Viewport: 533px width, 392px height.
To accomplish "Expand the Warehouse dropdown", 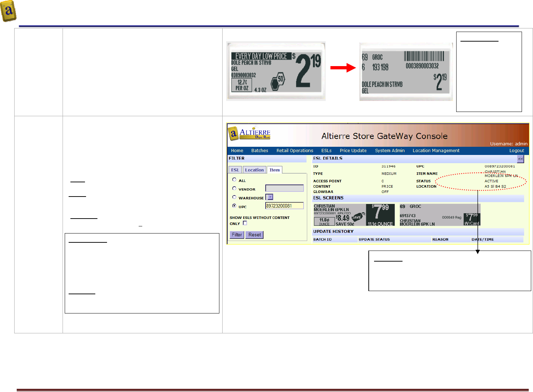I will 270,197.
